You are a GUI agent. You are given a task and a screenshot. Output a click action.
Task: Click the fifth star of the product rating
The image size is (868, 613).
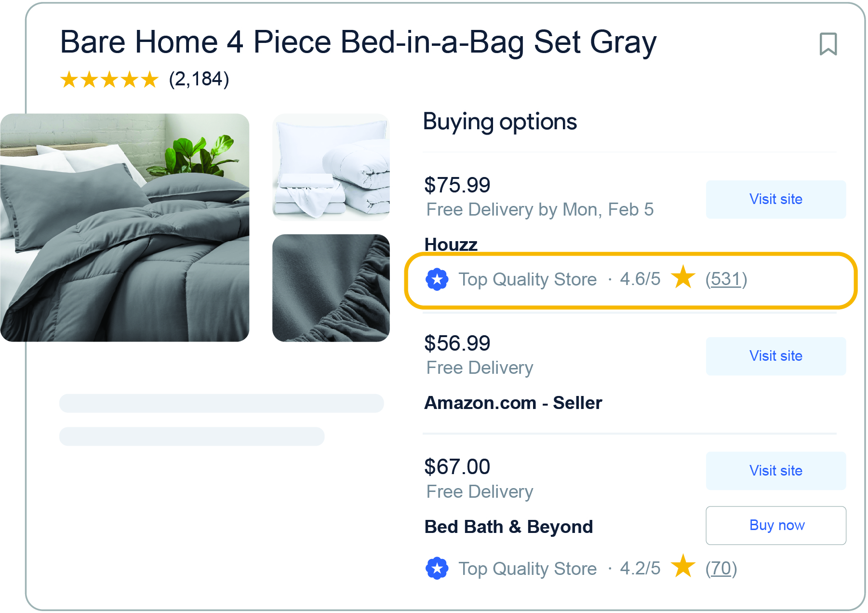pos(150,79)
